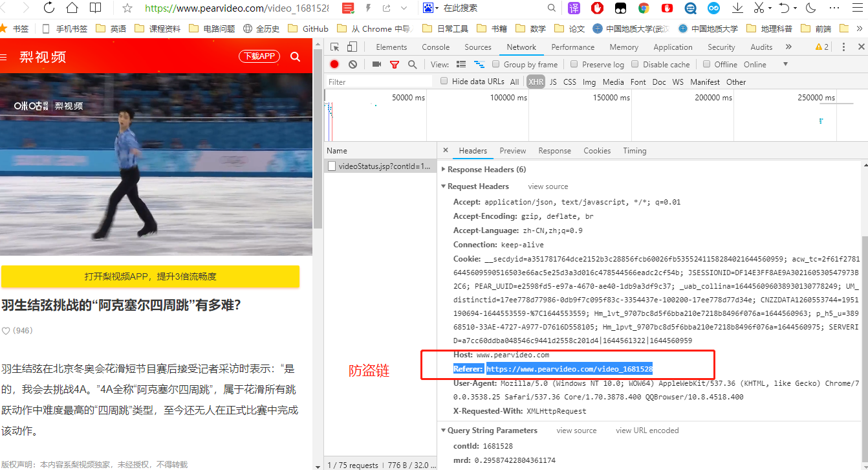Screen dimensions: 868x470
Task: Open the network filter funnel icon
Action: (395, 64)
